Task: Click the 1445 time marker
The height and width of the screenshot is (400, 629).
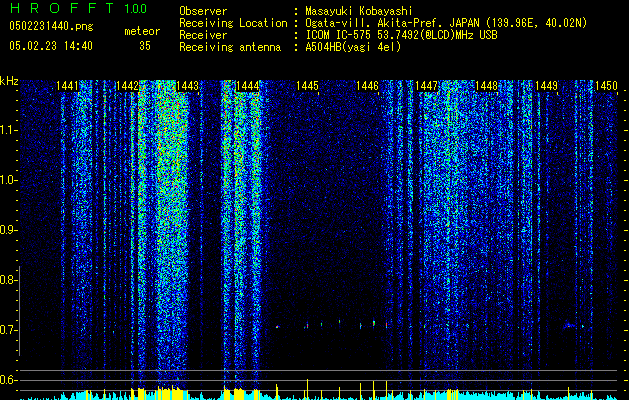Action: click(x=307, y=86)
